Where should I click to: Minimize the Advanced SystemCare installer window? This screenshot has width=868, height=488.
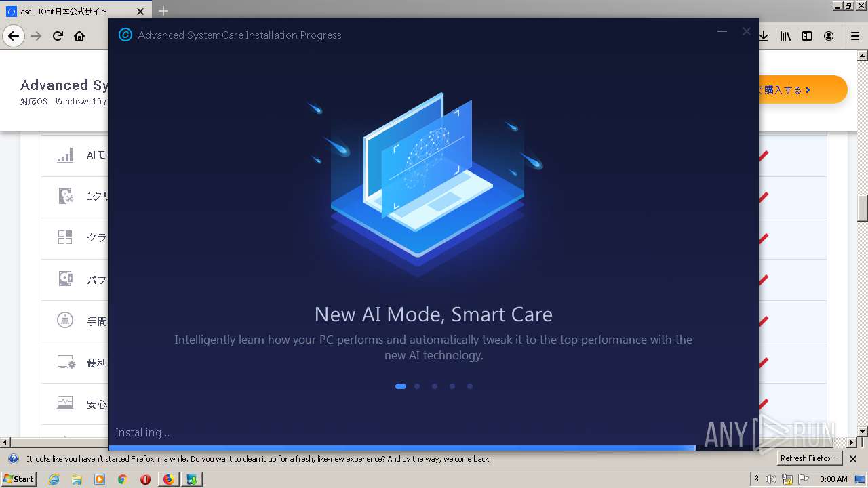click(722, 31)
